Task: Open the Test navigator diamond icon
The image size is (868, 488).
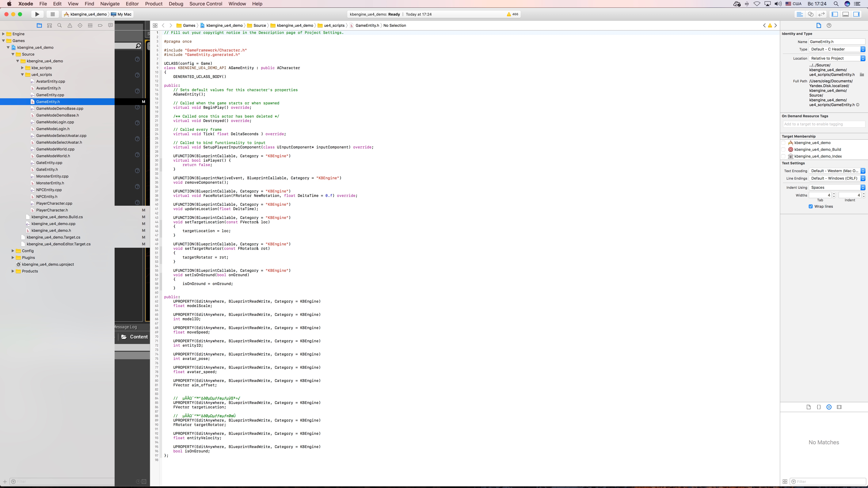Action: (80, 26)
